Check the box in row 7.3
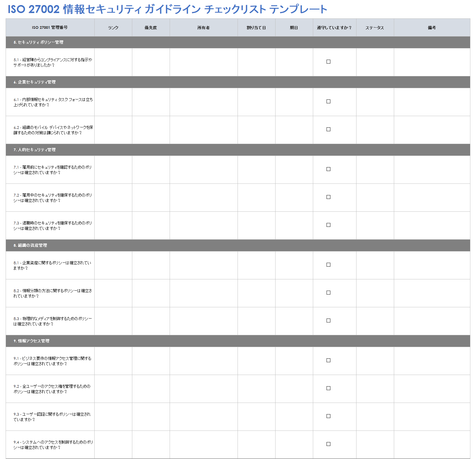Image resolution: width=476 pixels, height=459 pixels. point(328,225)
